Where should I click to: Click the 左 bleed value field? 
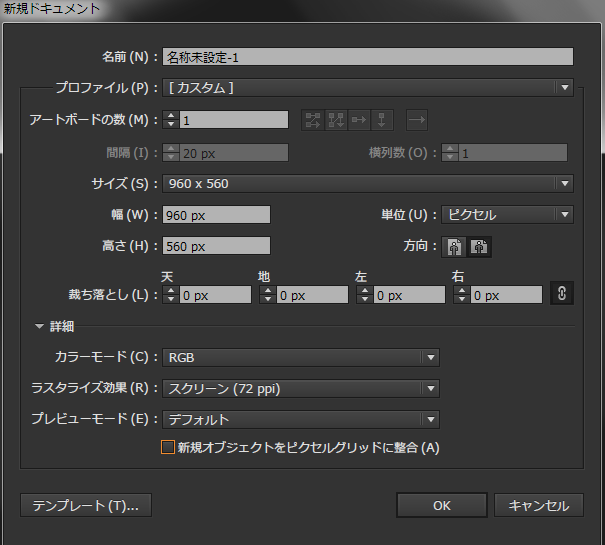click(409, 295)
